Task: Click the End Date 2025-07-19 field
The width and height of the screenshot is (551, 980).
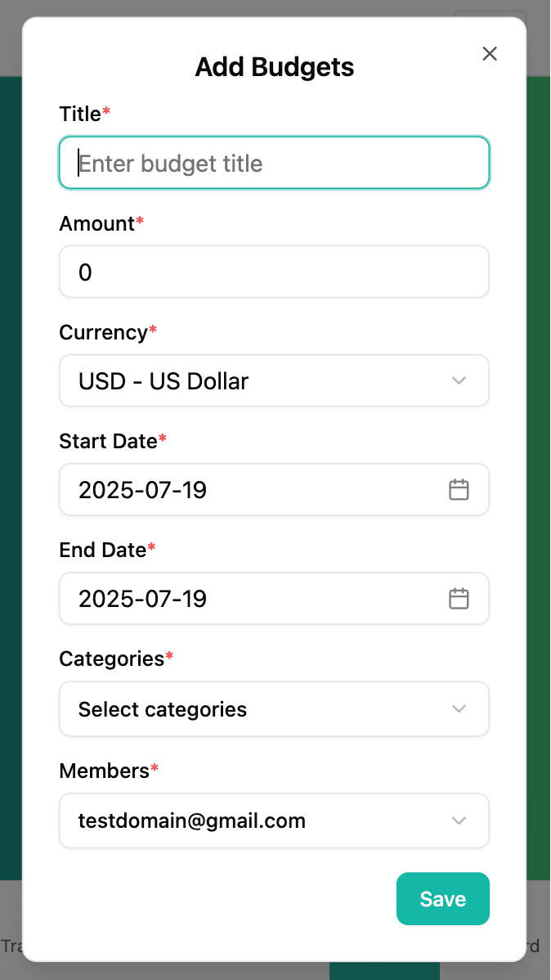Action: point(274,599)
